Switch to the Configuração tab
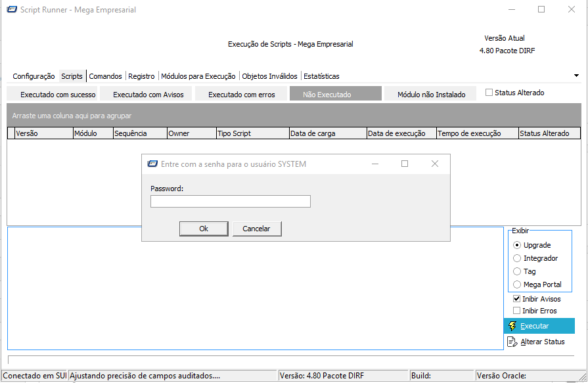 34,76
